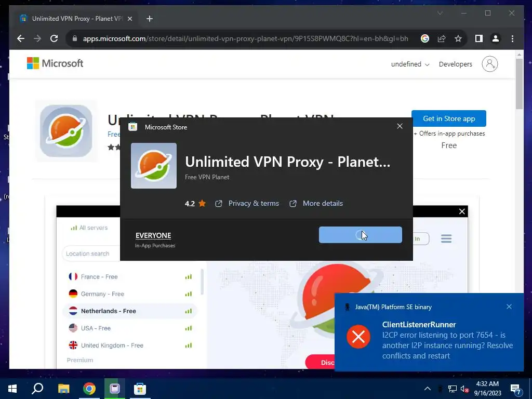The height and width of the screenshot is (399, 532).
Task: Open Chrome's three-dot menu
Action: [512, 38]
